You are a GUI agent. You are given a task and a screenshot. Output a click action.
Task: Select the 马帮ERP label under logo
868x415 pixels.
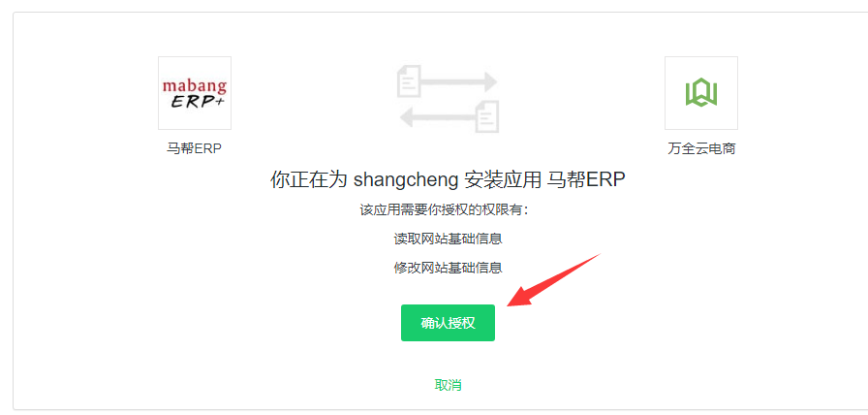(x=195, y=148)
